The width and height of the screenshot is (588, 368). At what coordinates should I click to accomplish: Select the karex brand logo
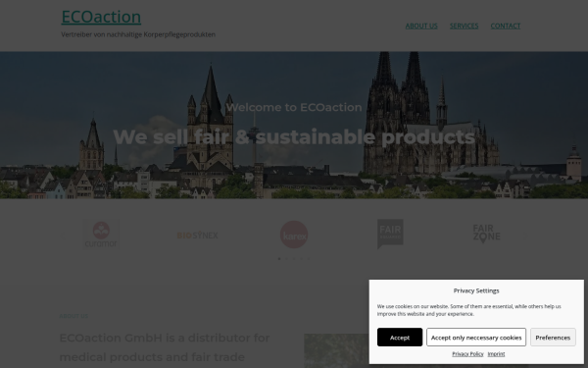pyautogui.click(x=294, y=235)
